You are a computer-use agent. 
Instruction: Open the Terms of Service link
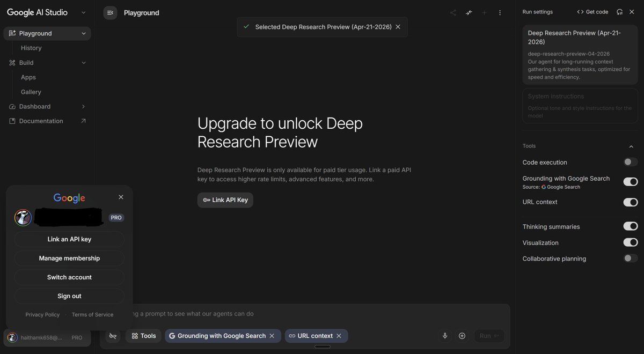point(92,315)
